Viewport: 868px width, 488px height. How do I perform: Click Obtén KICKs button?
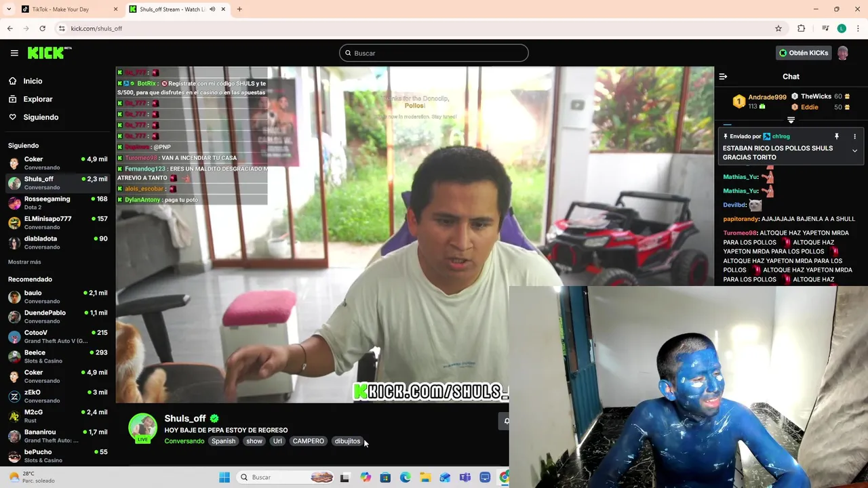coord(804,53)
